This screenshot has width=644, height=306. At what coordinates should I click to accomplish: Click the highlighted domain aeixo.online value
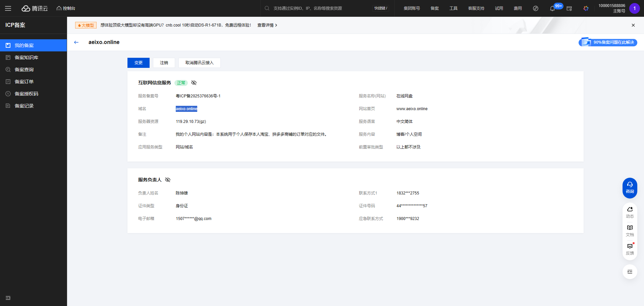point(186,109)
